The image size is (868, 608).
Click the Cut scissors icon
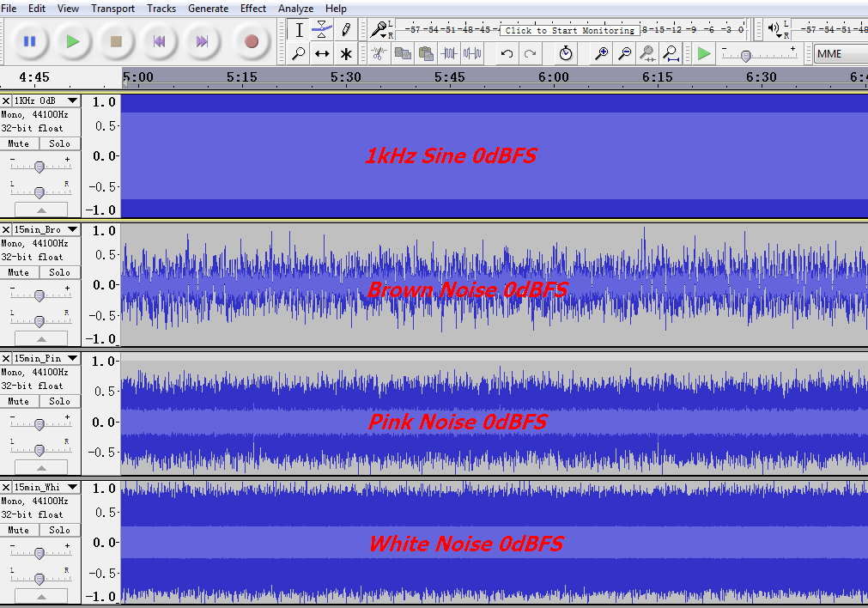(379, 54)
